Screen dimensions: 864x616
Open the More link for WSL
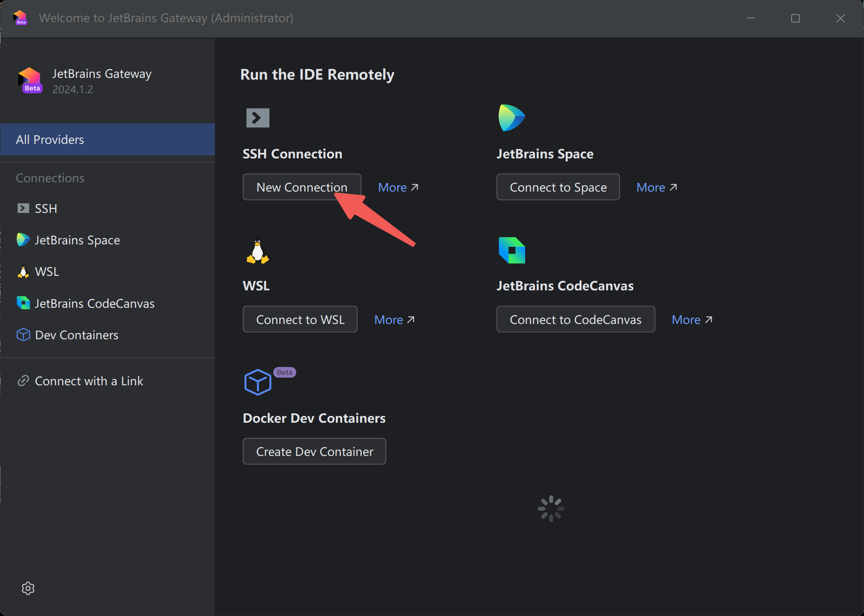[x=395, y=320]
